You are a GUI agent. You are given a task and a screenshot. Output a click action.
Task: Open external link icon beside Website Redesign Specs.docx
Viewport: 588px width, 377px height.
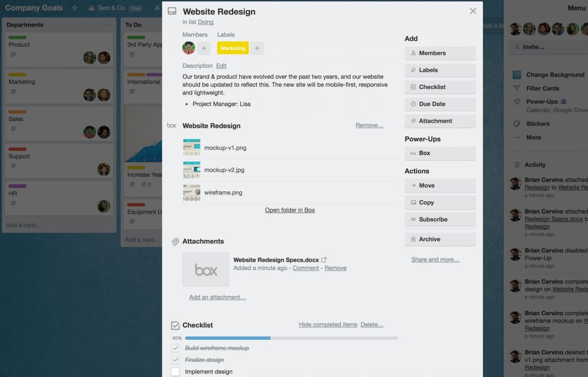click(x=324, y=259)
